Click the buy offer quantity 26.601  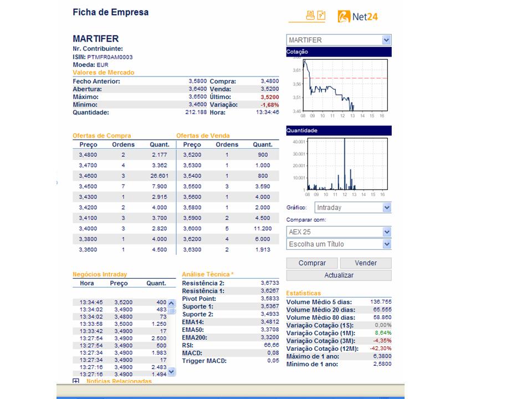click(x=160, y=176)
